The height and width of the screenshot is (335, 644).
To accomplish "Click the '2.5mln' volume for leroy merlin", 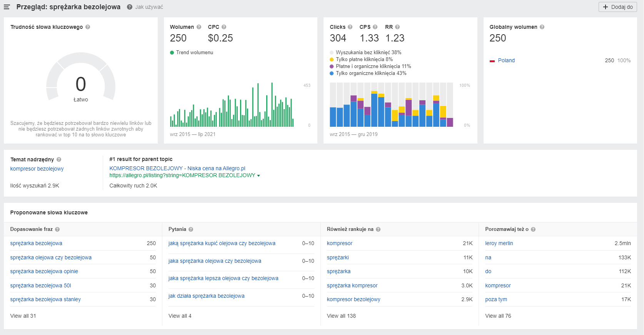I will pos(623,243).
